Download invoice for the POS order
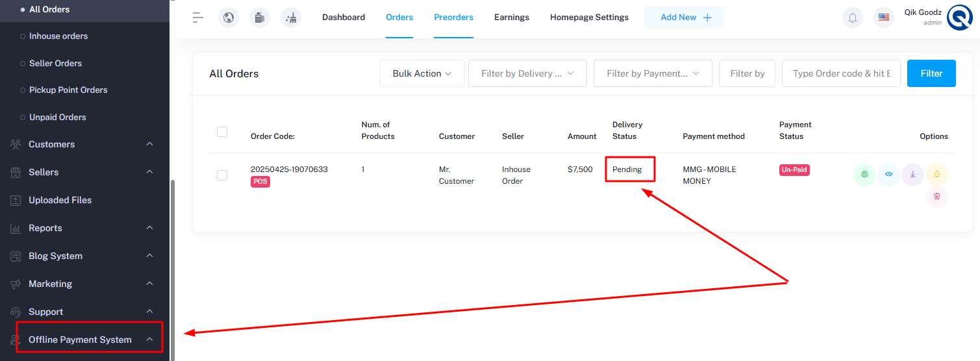This screenshot has width=980, height=361. tap(912, 175)
